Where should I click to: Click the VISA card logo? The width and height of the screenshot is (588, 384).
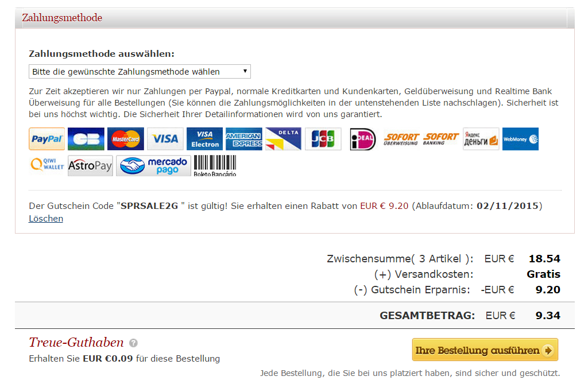coord(165,139)
